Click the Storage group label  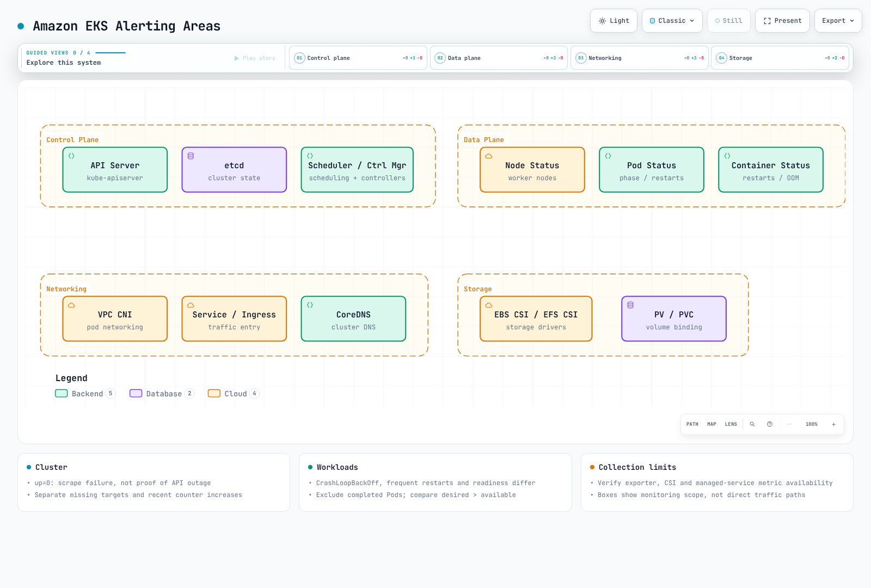click(x=478, y=289)
